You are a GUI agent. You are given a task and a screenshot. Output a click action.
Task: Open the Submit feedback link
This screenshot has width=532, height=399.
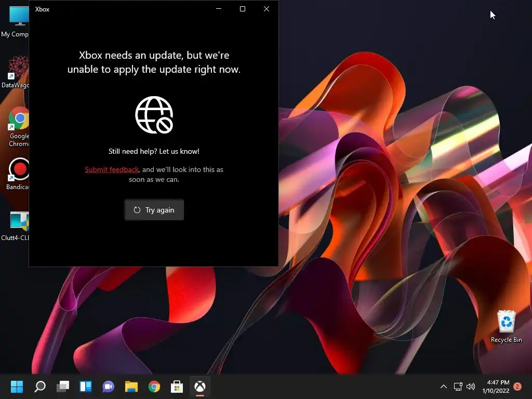[112, 170]
